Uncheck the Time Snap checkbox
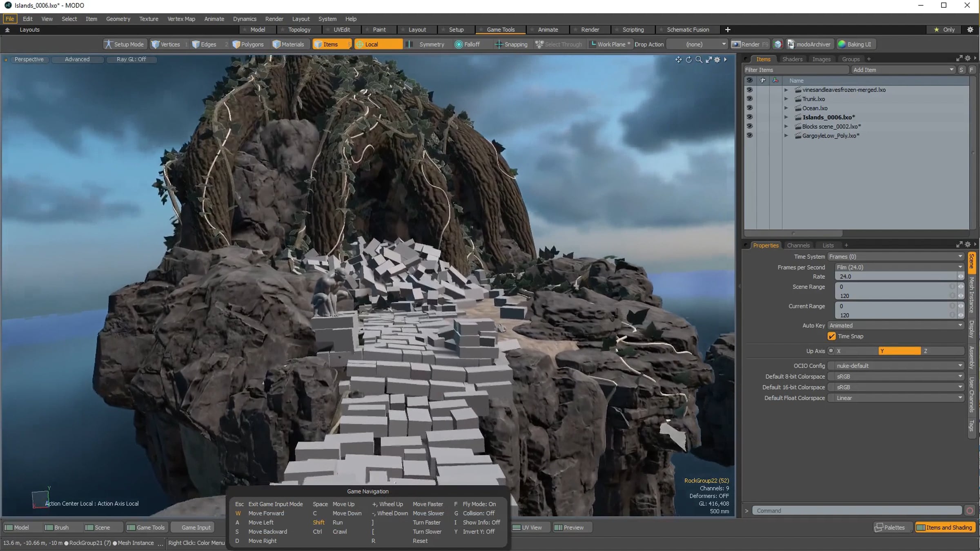The height and width of the screenshot is (551, 980). (832, 336)
